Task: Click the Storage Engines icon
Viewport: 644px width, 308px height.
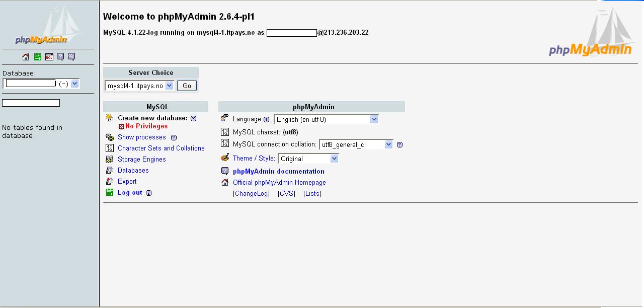Action: coord(110,159)
